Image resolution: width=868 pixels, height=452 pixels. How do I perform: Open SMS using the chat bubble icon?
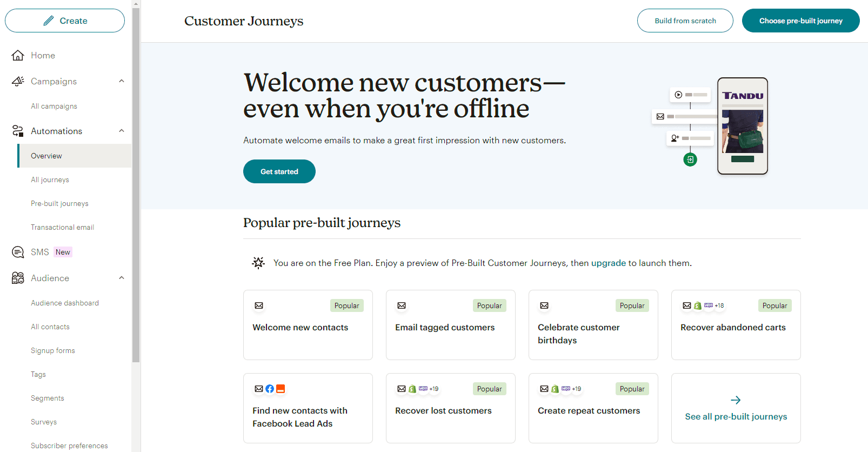tap(18, 252)
